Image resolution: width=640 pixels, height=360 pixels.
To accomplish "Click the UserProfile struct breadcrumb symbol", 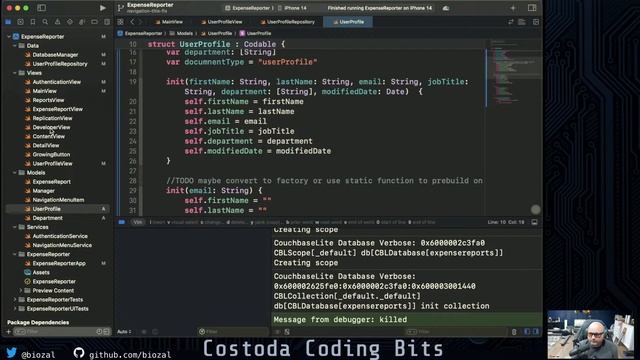I will [x=256, y=33].
